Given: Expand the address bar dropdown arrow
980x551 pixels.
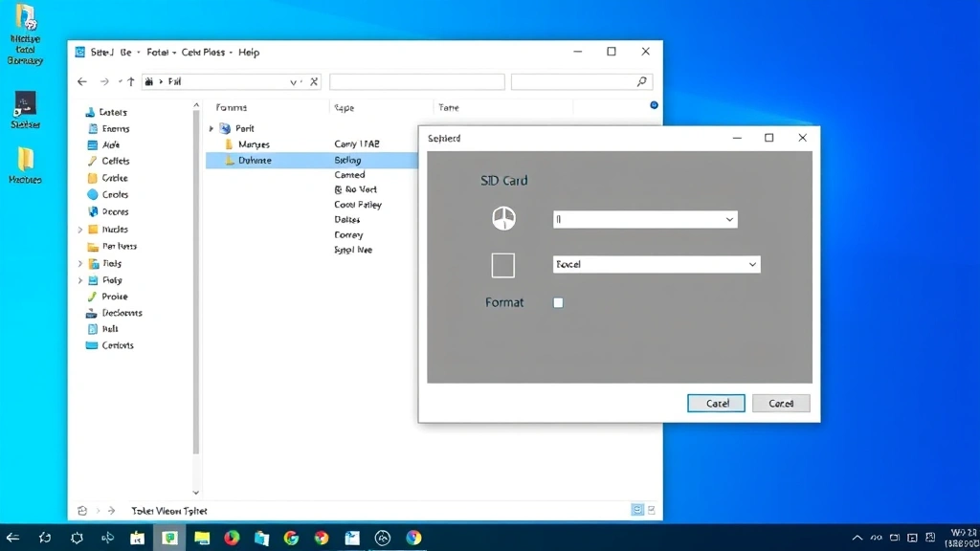Looking at the screenshot, I should 295,81.
